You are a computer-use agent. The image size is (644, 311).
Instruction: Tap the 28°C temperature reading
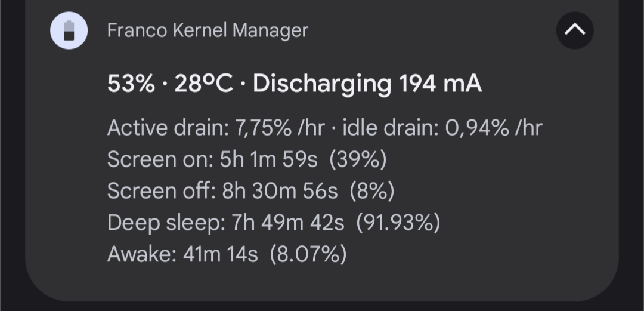203,84
